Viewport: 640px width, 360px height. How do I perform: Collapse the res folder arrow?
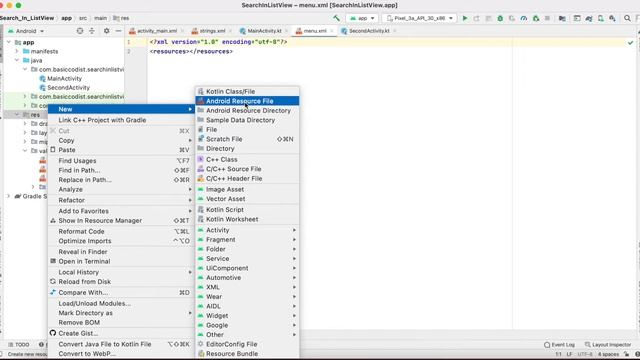click(x=17, y=115)
